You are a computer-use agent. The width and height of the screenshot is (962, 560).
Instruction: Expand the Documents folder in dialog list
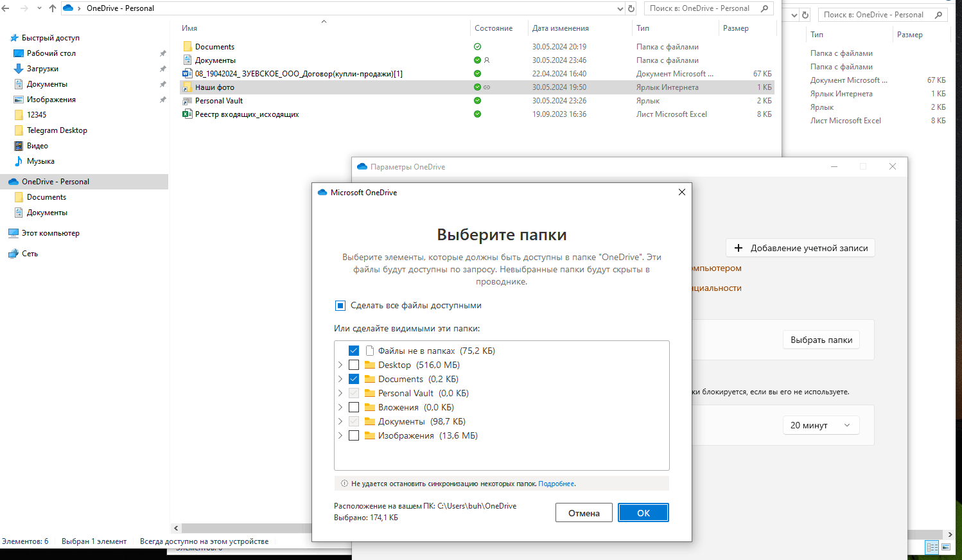[340, 379]
